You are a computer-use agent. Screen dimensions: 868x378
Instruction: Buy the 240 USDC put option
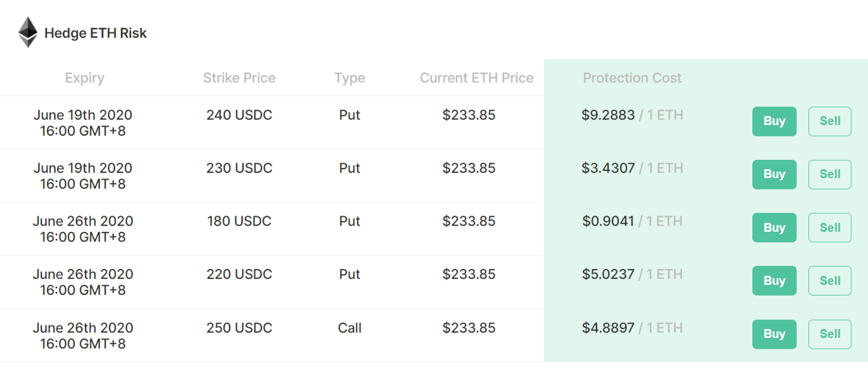(x=774, y=121)
